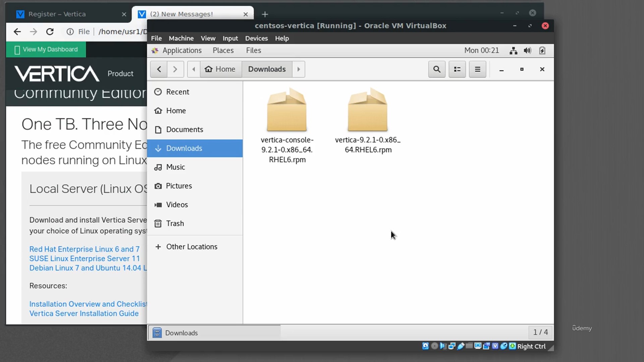644x362 pixels.
Task: Click View My Dashboard button on Vertica page
Action: point(46,49)
